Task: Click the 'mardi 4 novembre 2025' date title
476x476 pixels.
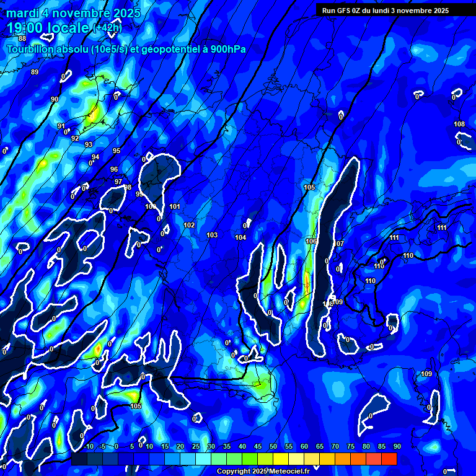Action: pos(73,13)
